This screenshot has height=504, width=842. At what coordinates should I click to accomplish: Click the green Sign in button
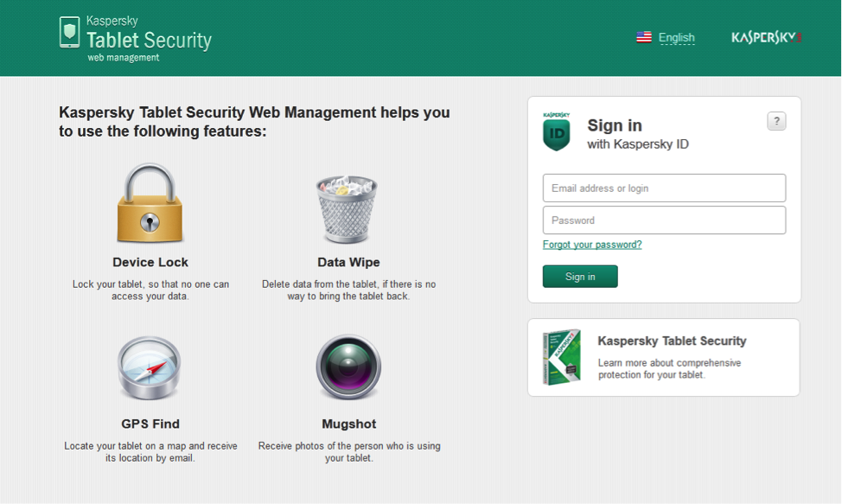click(580, 277)
